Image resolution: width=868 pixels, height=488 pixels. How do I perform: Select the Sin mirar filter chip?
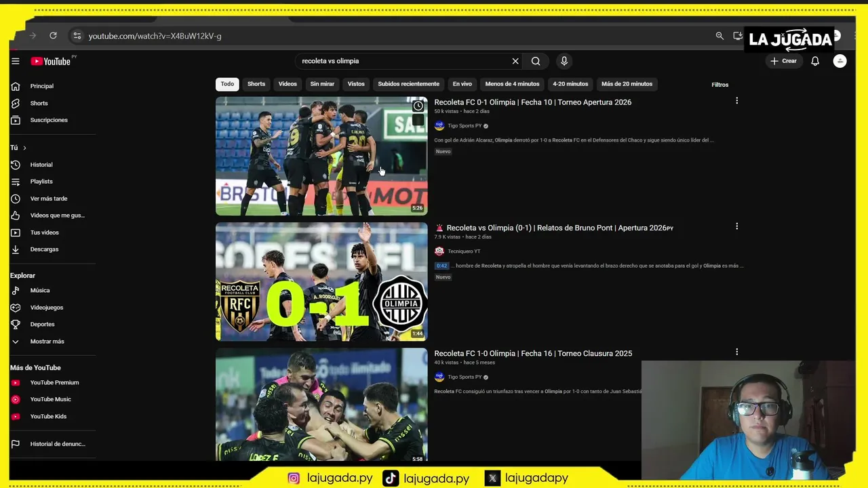tap(322, 84)
